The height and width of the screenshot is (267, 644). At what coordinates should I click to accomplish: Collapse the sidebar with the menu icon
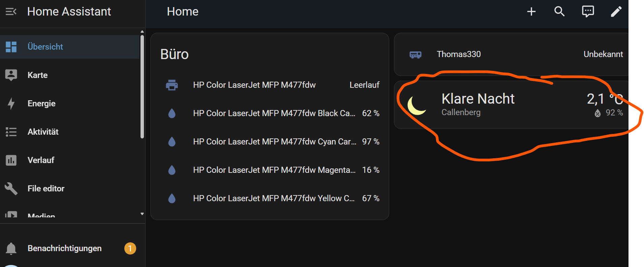(11, 12)
